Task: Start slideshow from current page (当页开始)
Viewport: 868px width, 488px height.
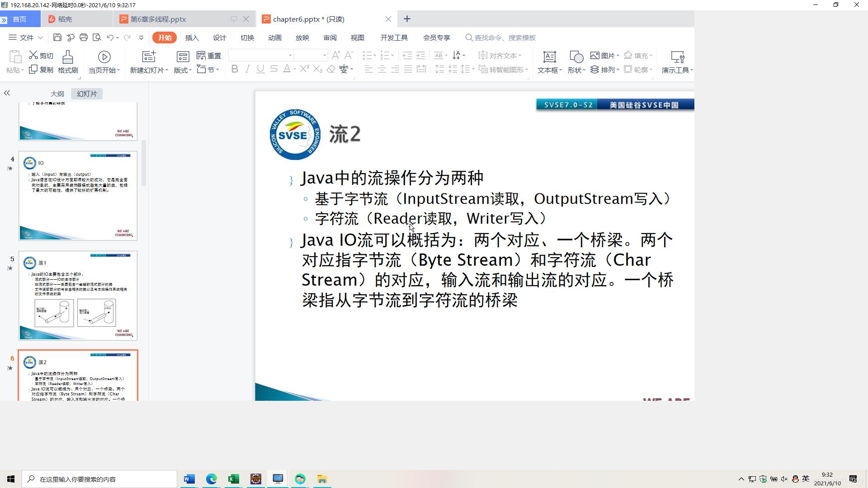Action: coord(104,62)
